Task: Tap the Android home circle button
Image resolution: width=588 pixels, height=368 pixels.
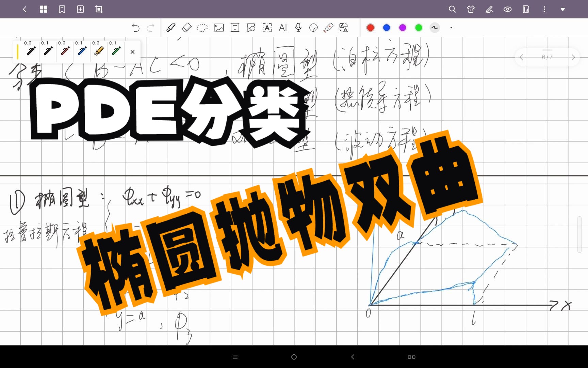Action: 294,357
